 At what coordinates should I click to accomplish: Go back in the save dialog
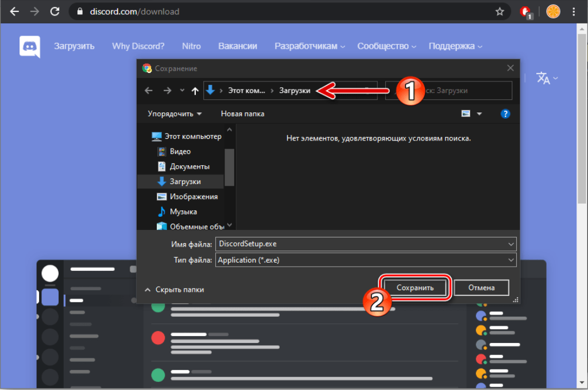[149, 90]
